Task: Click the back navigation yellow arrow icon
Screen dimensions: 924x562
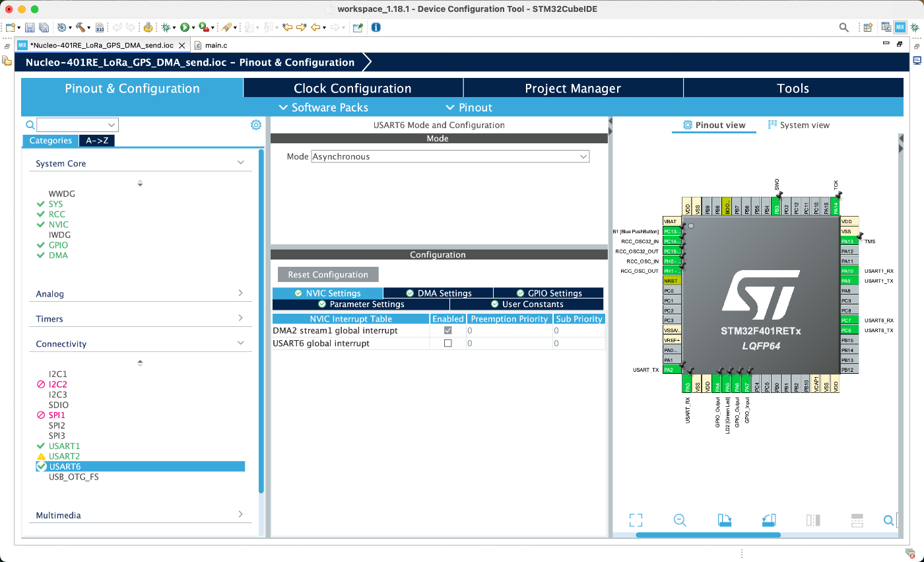Action: [315, 28]
